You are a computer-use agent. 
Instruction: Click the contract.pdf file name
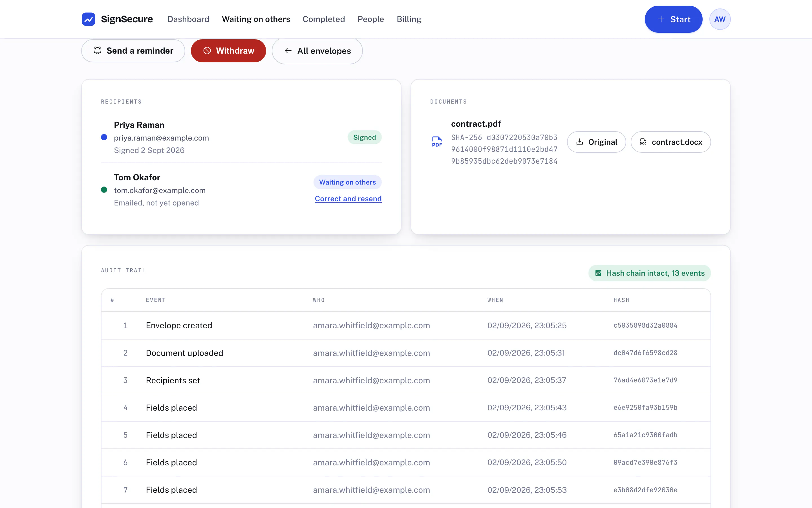pos(476,124)
